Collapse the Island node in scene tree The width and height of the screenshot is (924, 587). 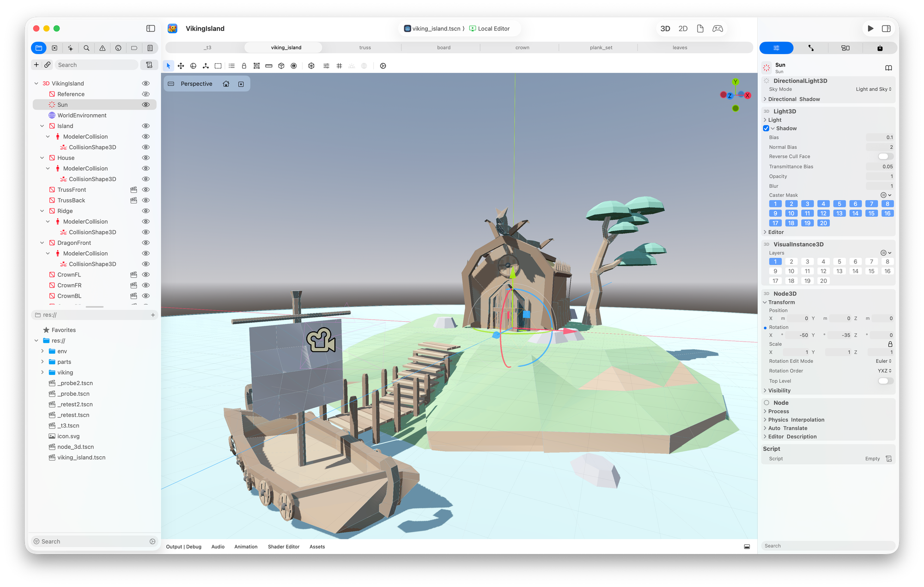(42, 126)
